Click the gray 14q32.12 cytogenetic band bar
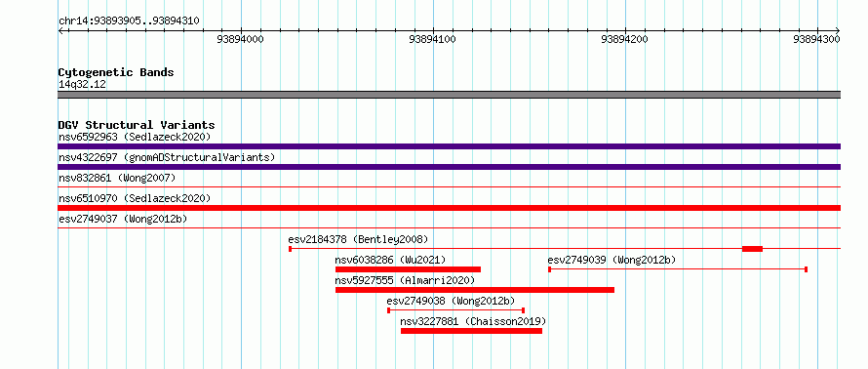 (x=449, y=95)
